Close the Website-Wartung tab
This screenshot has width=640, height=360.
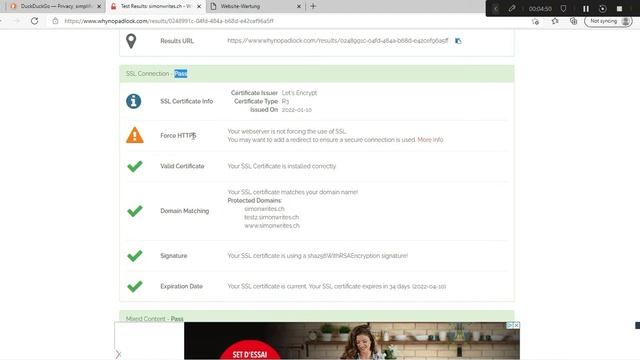(x=299, y=7)
